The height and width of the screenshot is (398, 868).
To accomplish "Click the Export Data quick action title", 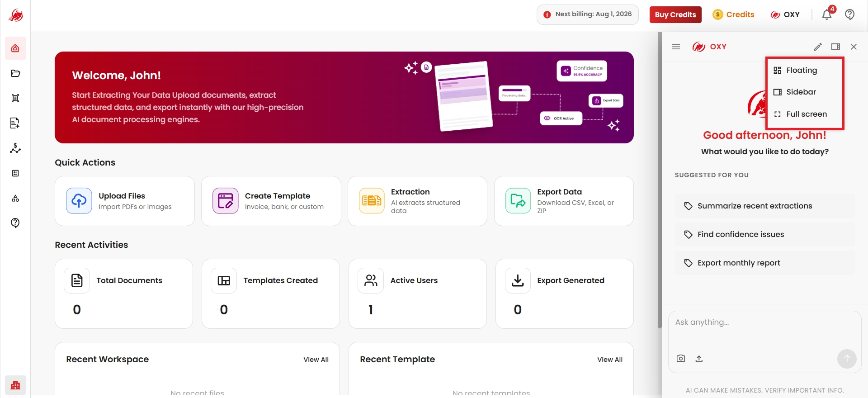I will (x=560, y=192).
